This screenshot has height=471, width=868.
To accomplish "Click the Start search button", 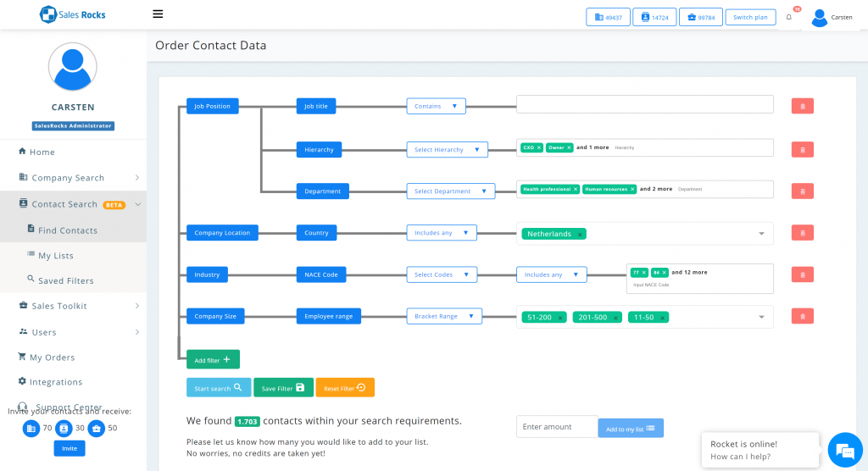I will (218, 388).
